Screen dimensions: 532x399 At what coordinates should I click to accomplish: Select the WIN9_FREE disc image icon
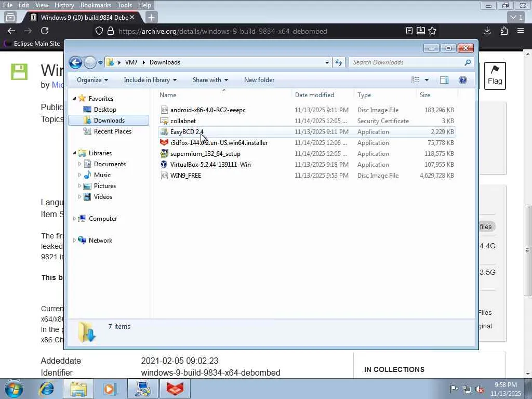tap(164, 176)
